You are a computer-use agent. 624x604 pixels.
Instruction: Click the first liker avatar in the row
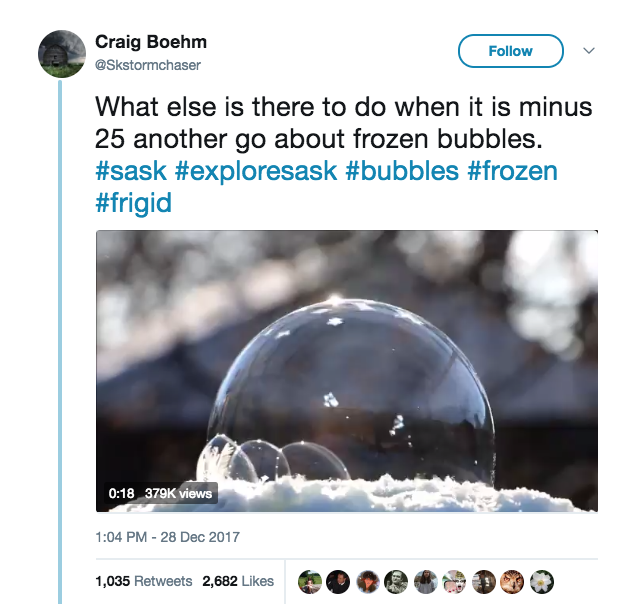click(310, 581)
